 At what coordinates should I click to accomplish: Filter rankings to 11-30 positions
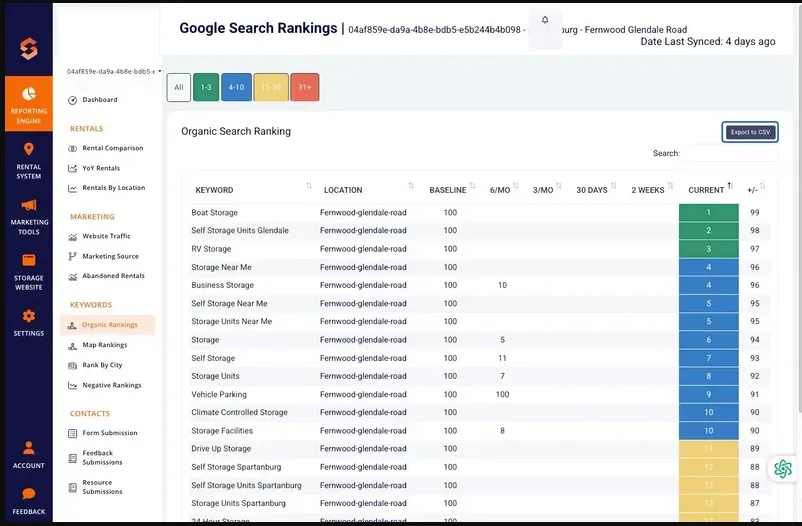[271, 87]
